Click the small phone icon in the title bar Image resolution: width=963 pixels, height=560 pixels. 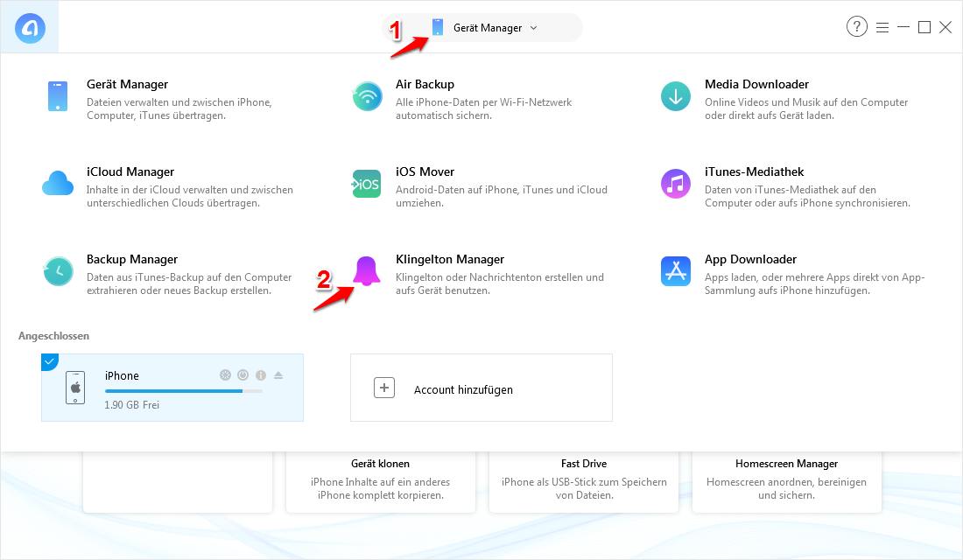[x=437, y=27]
